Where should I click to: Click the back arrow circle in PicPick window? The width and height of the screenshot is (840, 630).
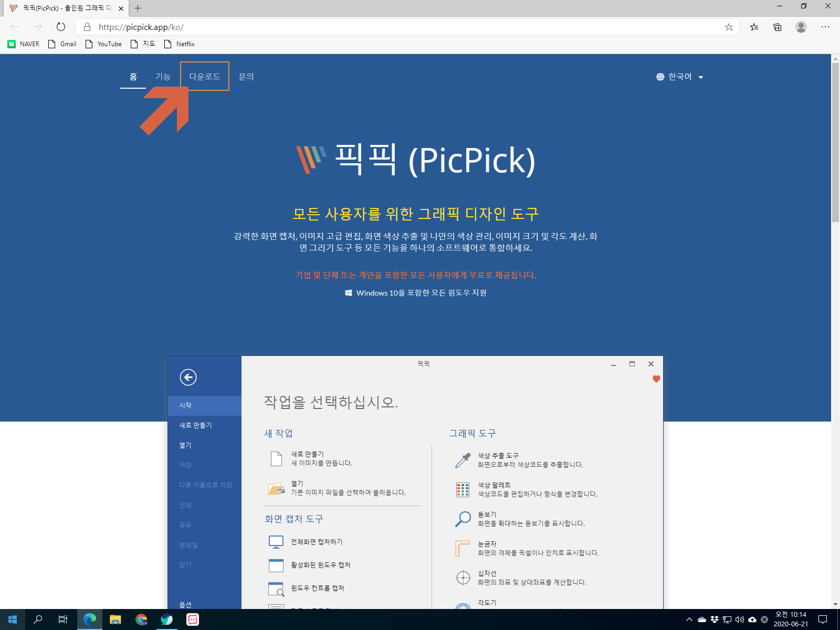pos(188,377)
